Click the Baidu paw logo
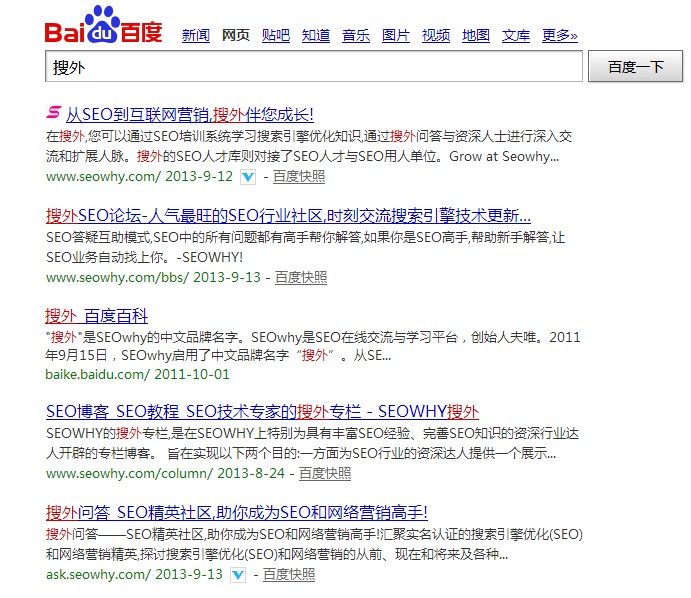 (x=104, y=25)
